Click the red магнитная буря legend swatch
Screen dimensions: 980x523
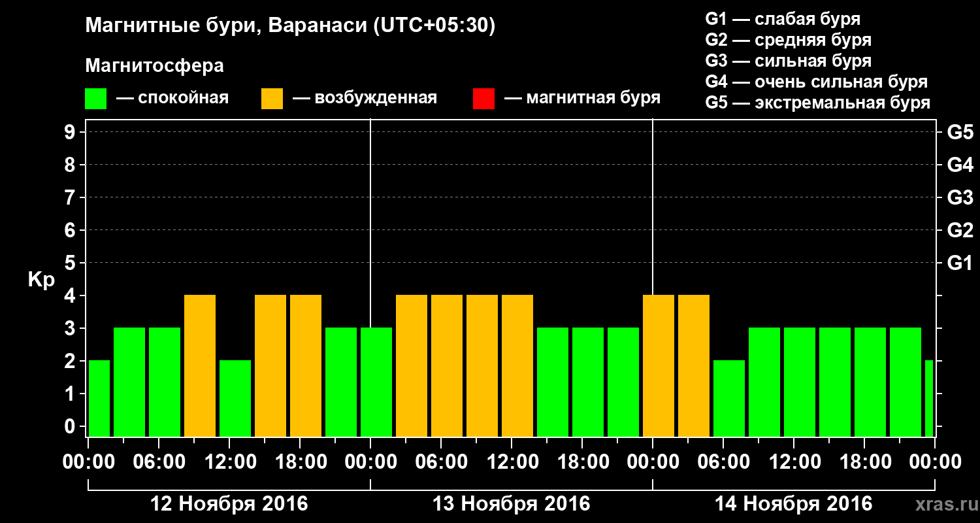[483, 99]
